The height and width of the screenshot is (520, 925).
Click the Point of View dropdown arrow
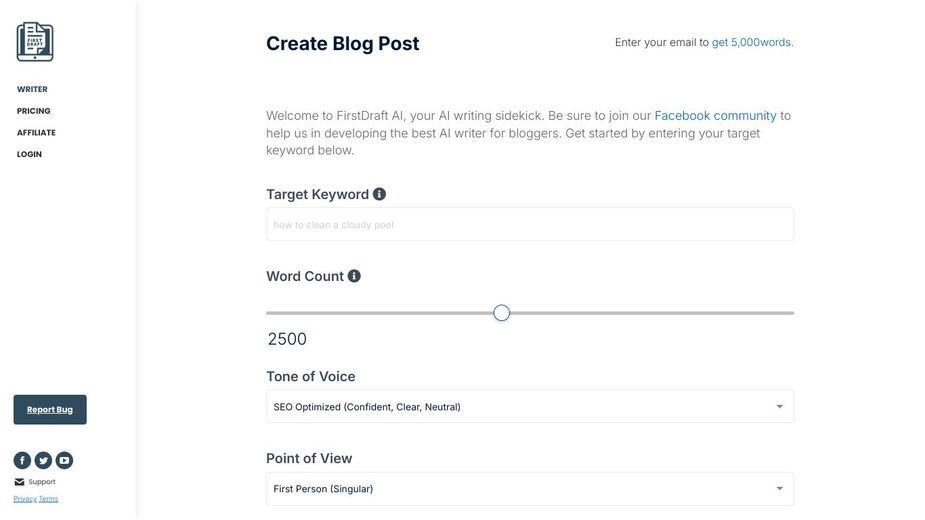click(x=779, y=489)
